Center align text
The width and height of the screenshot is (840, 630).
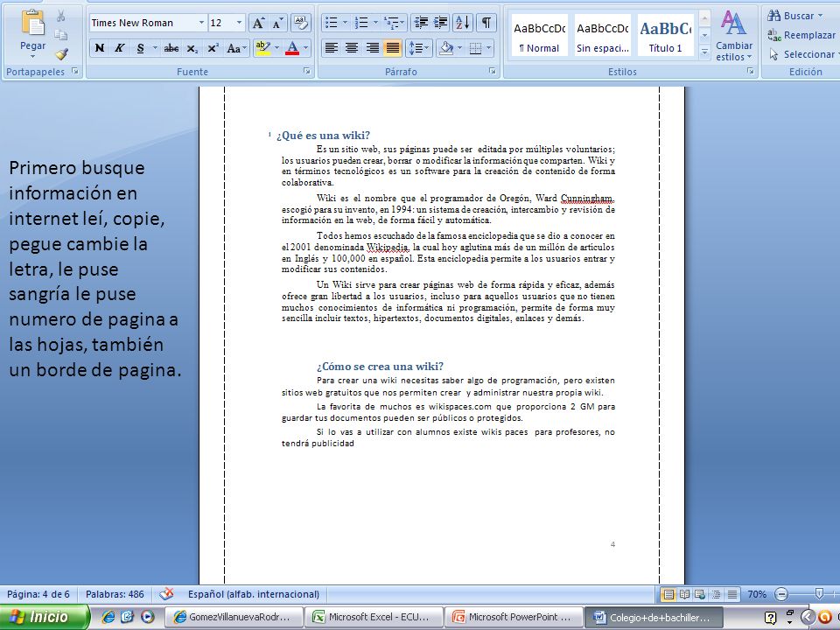pos(352,48)
